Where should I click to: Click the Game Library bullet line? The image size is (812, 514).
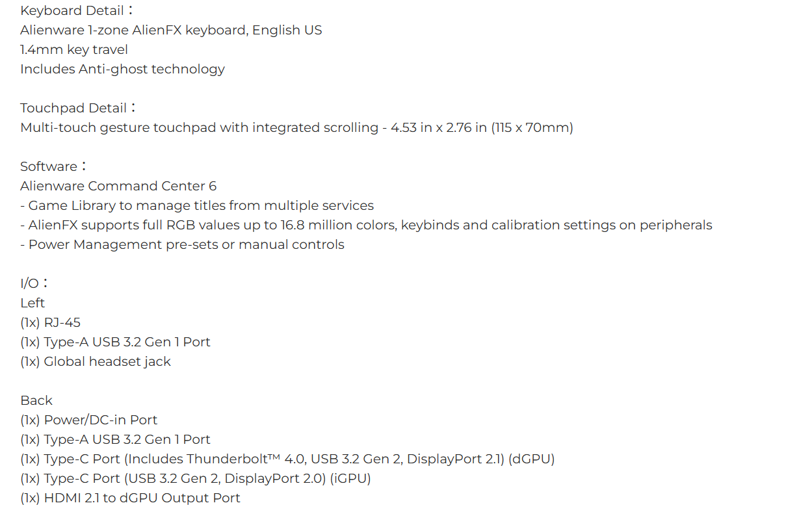197,206
